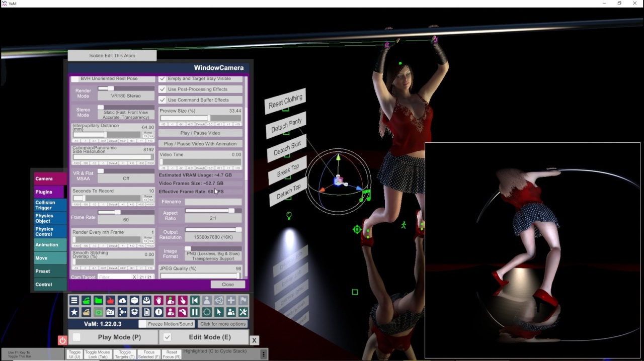The width and height of the screenshot is (644, 361).
Task: Disable Use Post-Processing Effects checkbox
Action: click(163, 89)
